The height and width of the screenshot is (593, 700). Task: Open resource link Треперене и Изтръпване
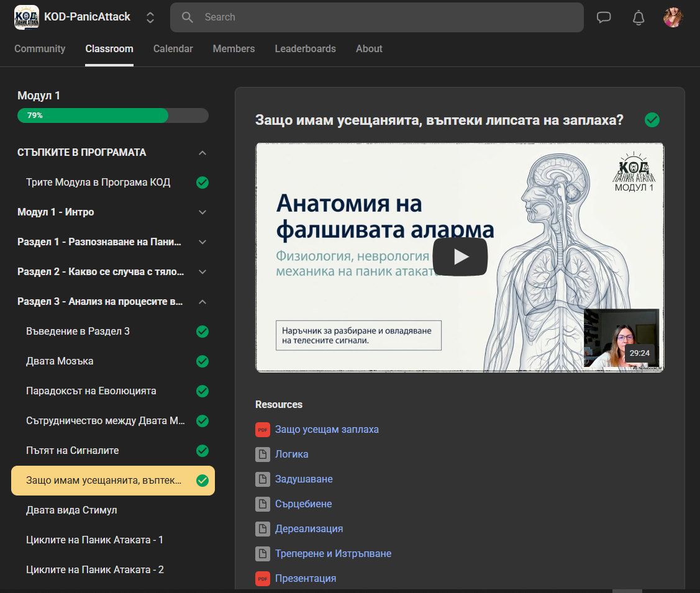[333, 553]
